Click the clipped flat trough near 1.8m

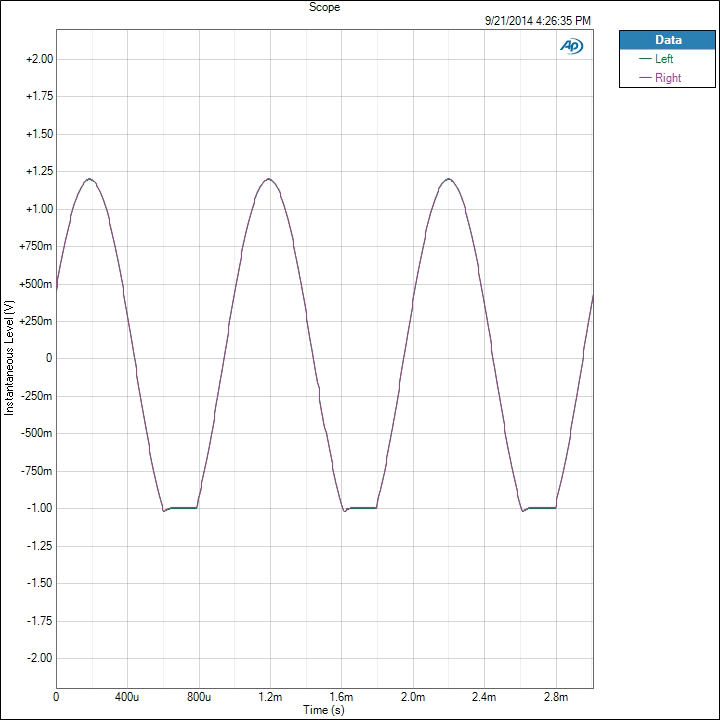point(360,508)
